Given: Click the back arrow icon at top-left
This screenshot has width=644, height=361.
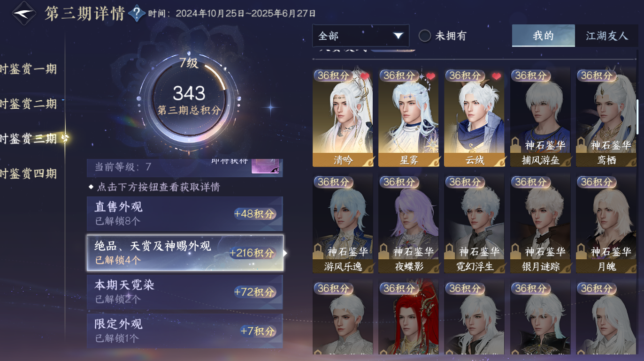Looking at the screenshot, I should [23, 14].
